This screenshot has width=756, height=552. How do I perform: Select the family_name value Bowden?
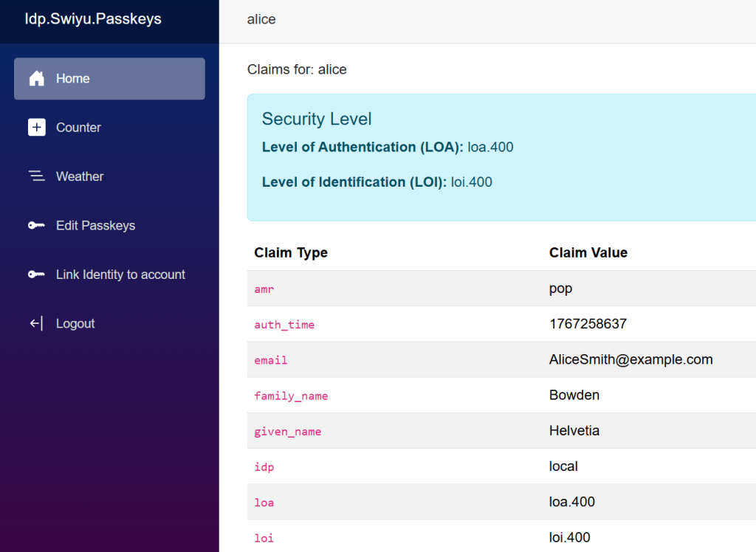pos(574,395)
